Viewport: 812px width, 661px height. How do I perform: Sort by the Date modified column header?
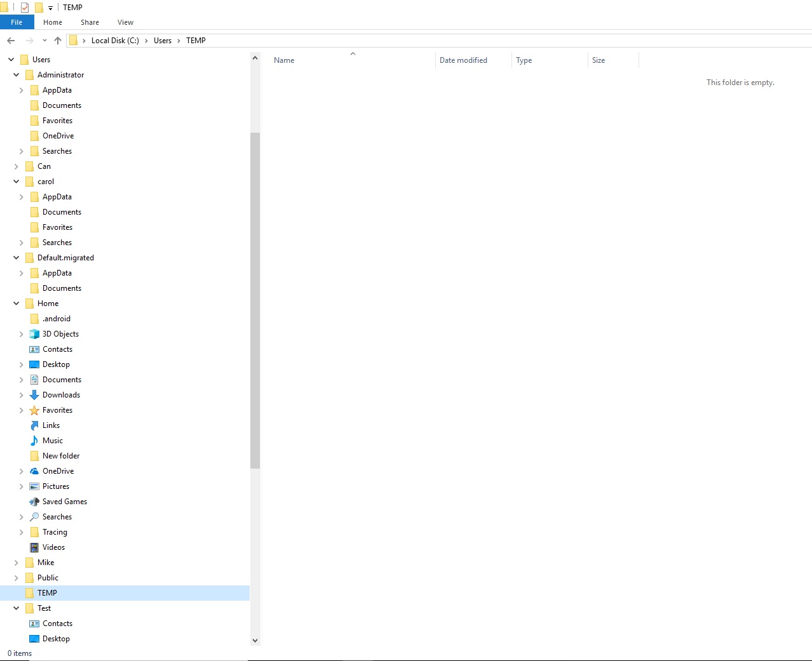(x=463, y=60)
